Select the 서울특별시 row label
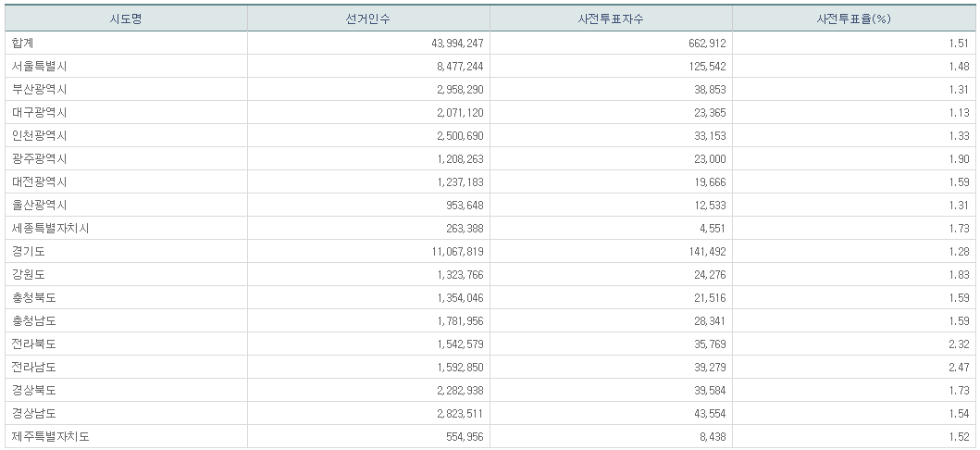980x450 pixels. click(x=40, y=67)
